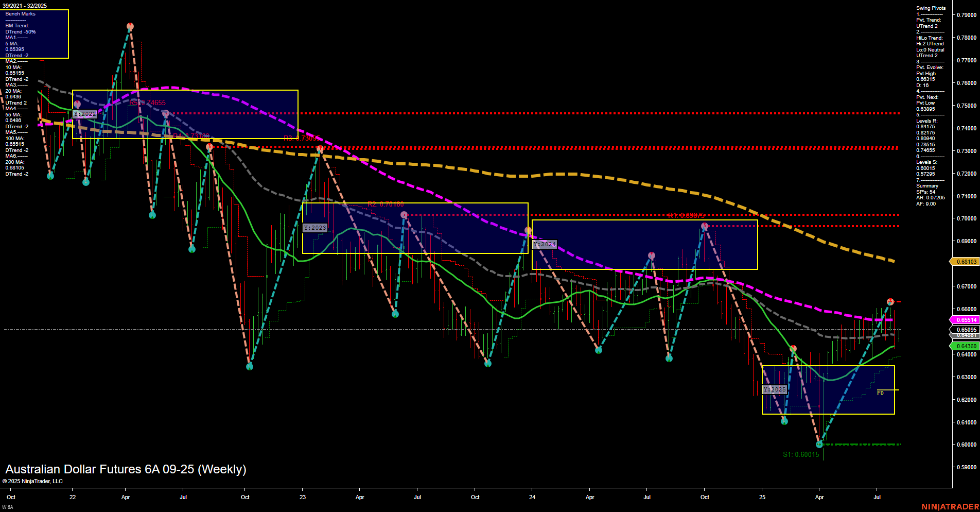980x512 pixels.
Task: Click the © 2025 NinjaTrader, LLC copyright text
Action: (x=33, y=481)
